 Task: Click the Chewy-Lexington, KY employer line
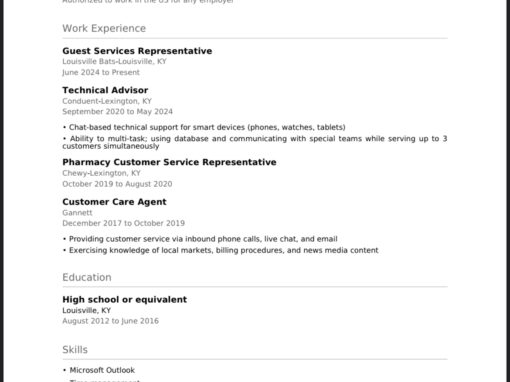tap(101, 173)
